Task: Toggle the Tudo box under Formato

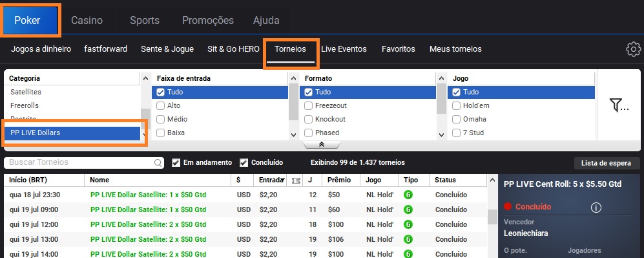Action: [x=309, y=92]
